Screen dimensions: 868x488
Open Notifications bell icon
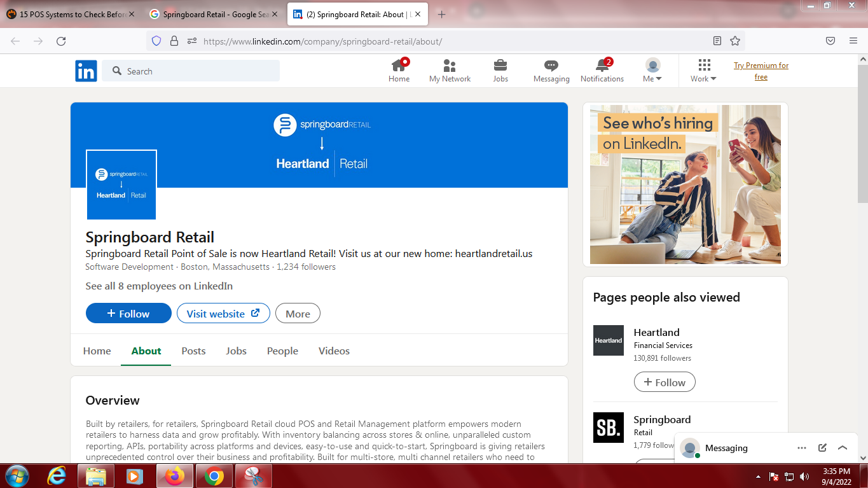[x=602, y=71]
